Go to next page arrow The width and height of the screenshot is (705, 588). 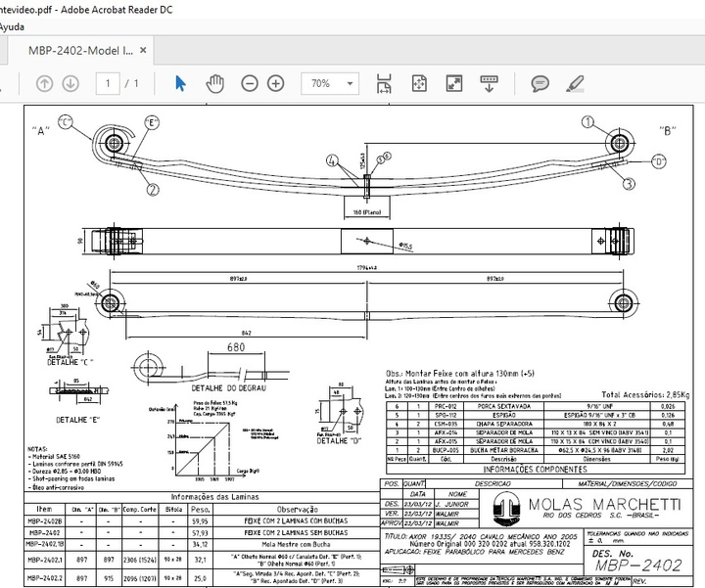pyautogui.click(x=70, y=83)
